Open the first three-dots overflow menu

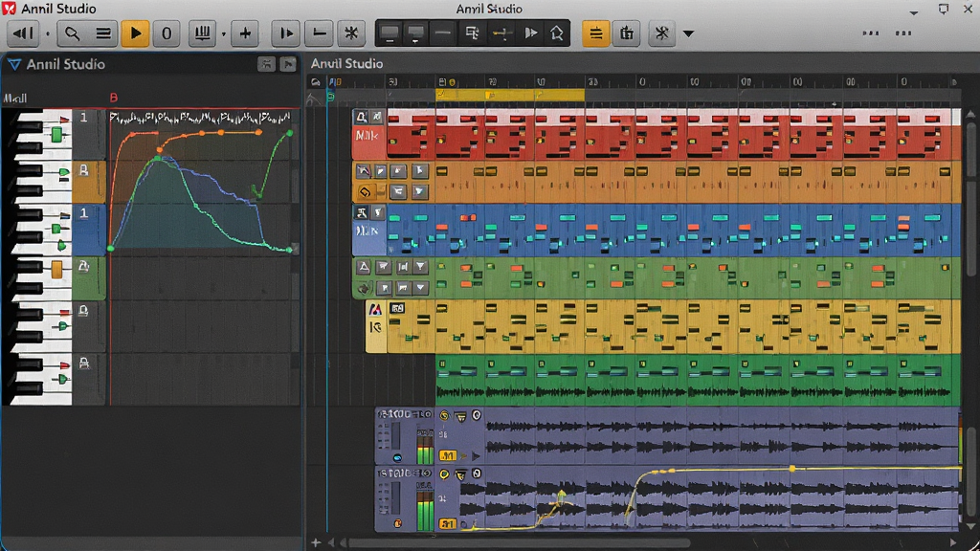pyautogui.click(x=871, y=33)
